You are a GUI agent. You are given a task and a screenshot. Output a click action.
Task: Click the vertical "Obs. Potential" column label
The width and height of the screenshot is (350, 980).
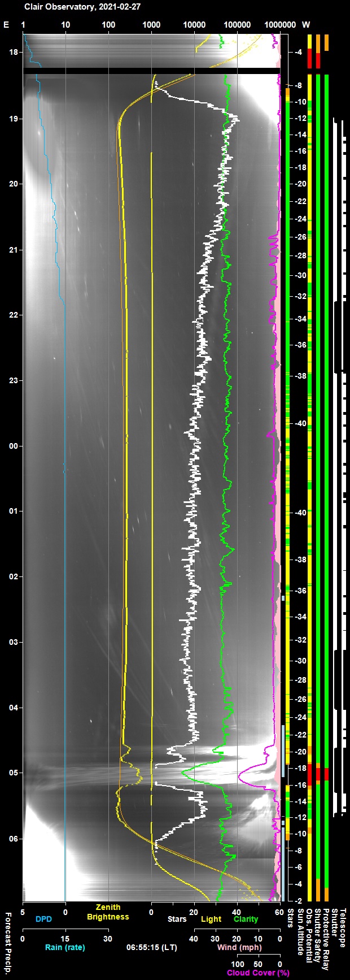pos(309,935)
